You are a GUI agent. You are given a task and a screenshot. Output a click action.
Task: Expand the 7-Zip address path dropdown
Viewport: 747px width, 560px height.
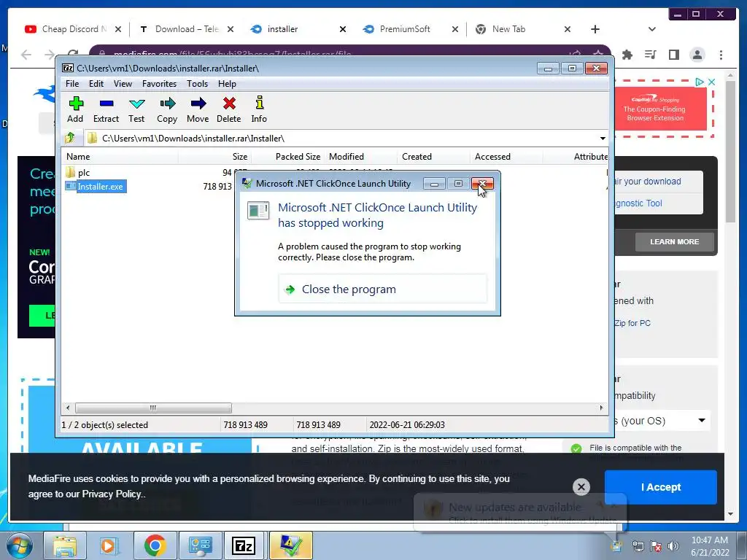603,139
